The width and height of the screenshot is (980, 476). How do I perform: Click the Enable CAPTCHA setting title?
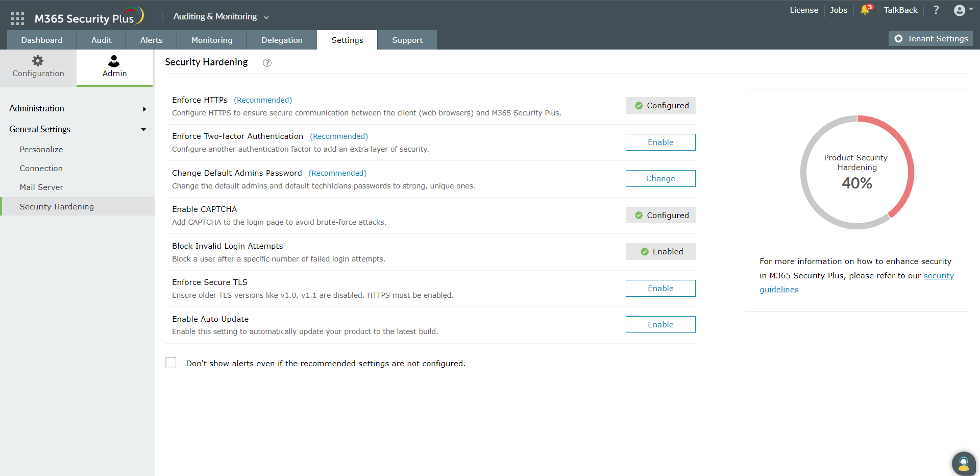[205, 209]
